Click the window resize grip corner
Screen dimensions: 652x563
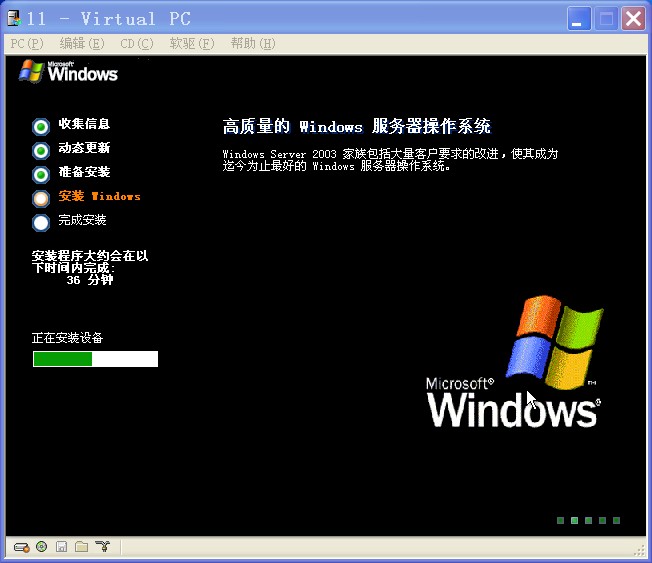click(x=639, y=550)
